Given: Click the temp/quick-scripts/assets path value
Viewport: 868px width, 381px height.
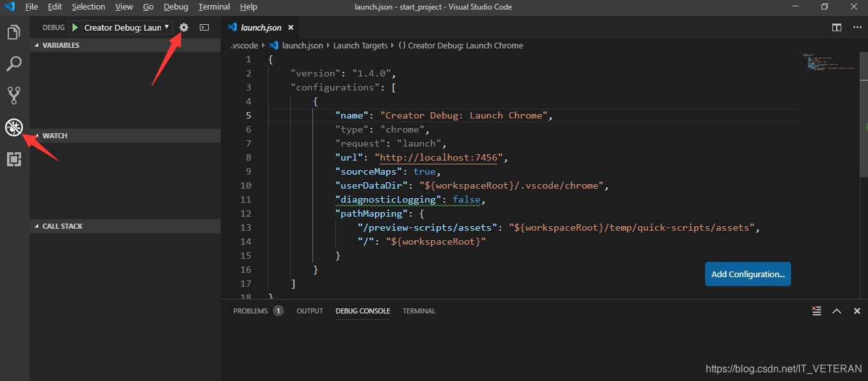Looking at the screenshot, I should [x=631, y=227].
